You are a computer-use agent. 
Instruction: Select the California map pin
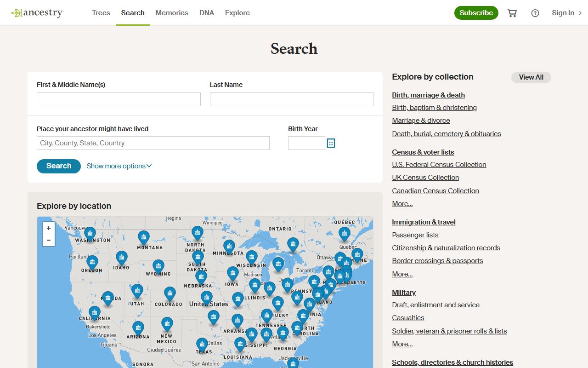click(95, 314)
